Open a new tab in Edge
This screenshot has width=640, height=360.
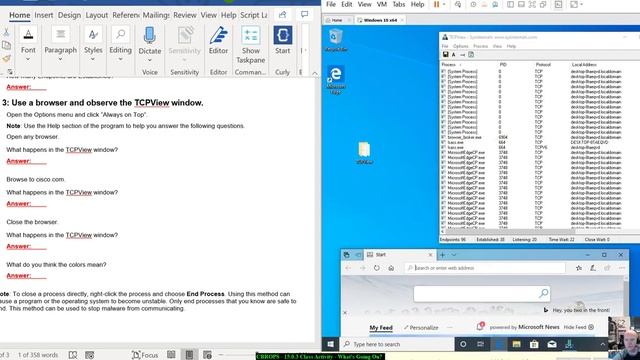pyautogui.click(x=442, y=255)
